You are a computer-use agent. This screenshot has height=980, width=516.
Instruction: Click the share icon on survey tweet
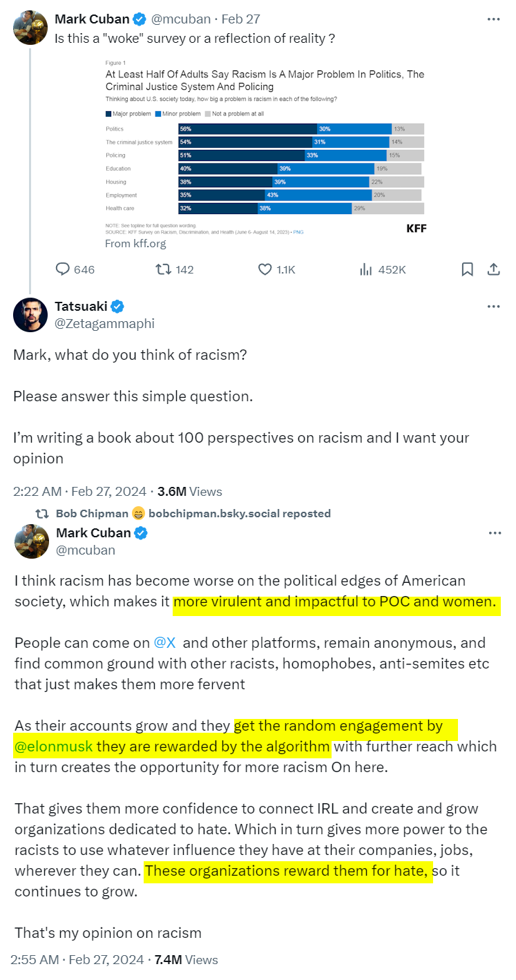(494, 269)
